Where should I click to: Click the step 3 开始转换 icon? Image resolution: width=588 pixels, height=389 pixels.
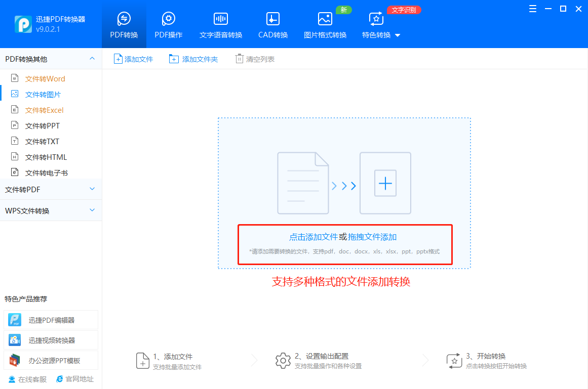[x=454, y=361]
